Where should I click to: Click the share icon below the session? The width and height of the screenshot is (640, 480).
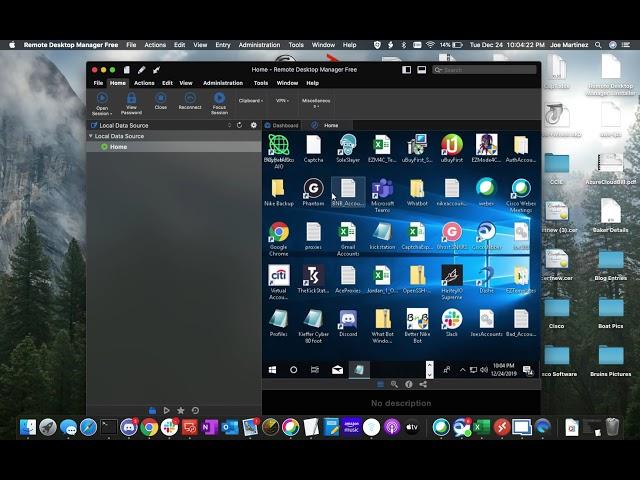(x=423, y=384)
